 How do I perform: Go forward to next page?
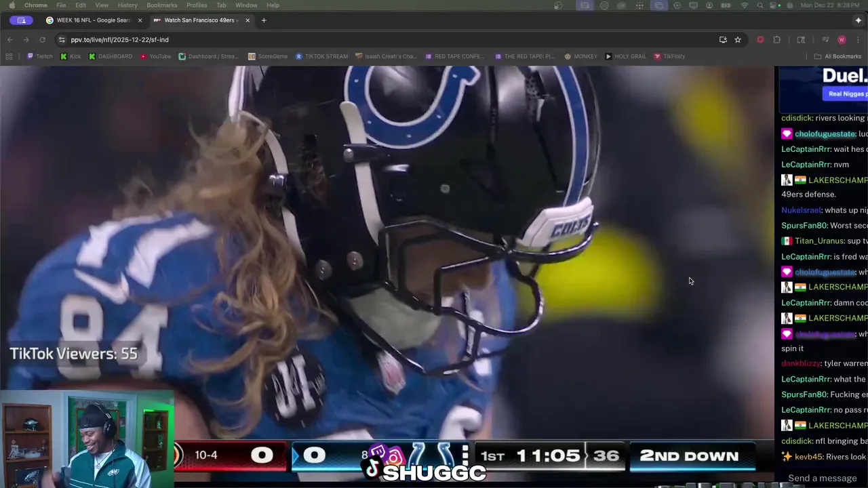(26, 39)
